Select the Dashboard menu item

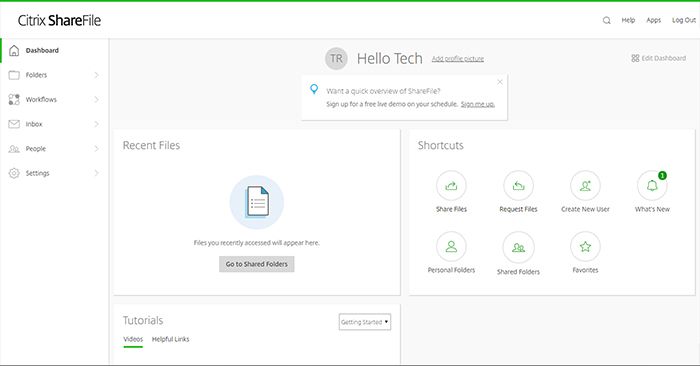54,50
